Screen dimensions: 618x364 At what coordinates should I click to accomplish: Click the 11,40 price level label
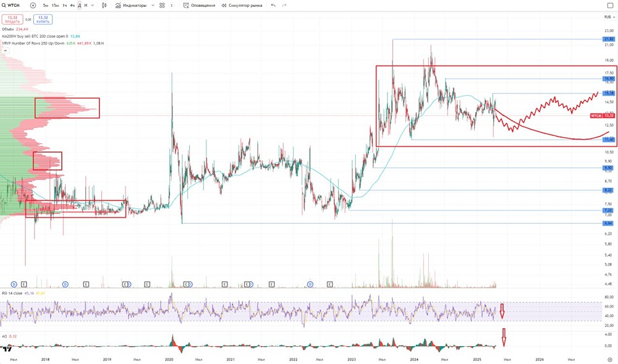609,140
